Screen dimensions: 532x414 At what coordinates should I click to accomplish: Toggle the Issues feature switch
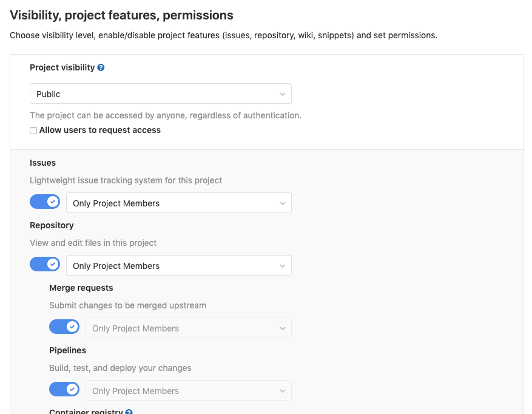tap(45, 202)
